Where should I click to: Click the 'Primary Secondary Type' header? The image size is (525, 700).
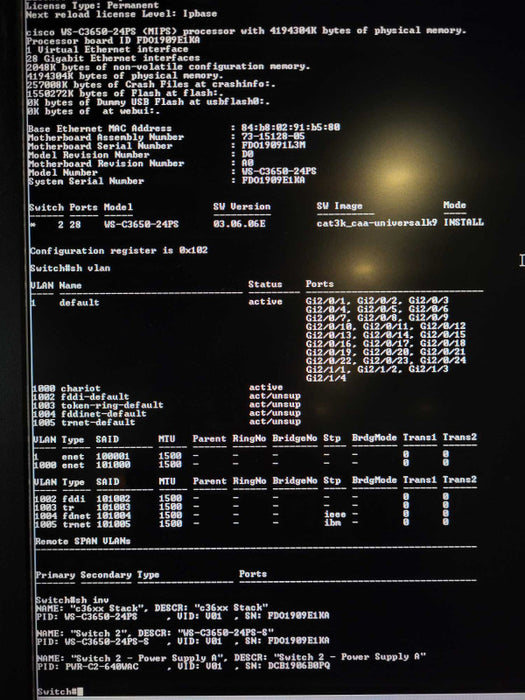point(97,575)
